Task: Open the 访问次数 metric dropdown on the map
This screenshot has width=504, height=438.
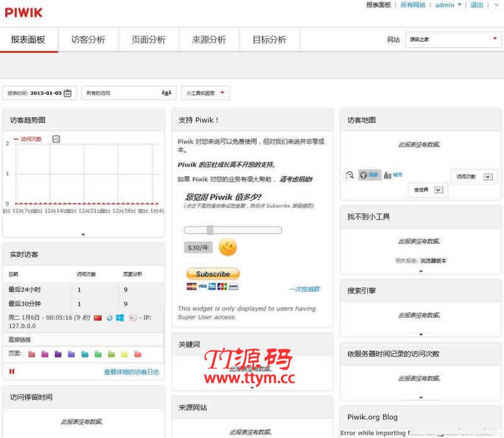Action: pos(474,177)
